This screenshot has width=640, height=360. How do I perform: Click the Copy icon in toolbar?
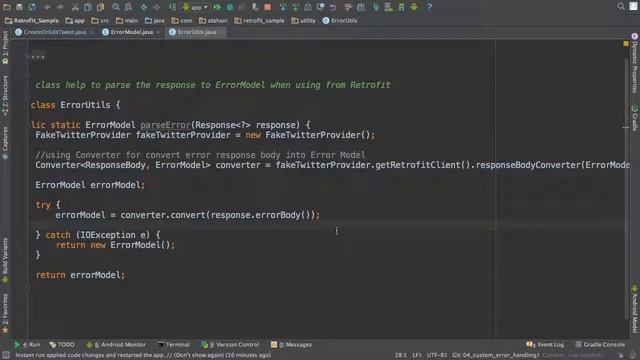pos(88,7)
